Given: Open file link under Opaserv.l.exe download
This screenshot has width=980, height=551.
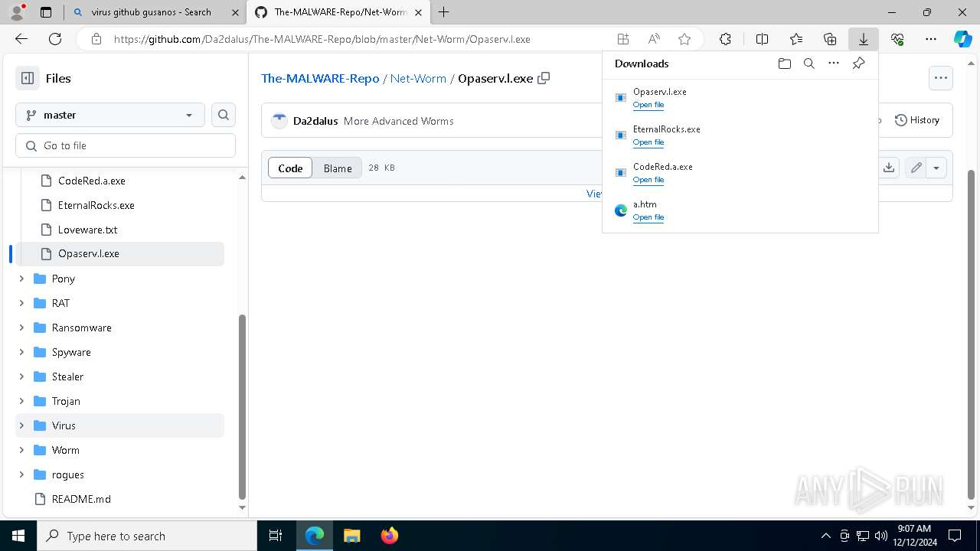Looking at the screenshot, I should pyautogui.click(x=648, y=105).
